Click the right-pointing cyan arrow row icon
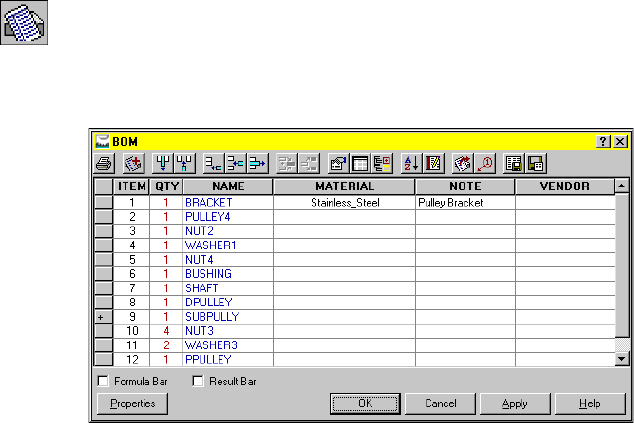Screen dimensions: 634x423 pos(258,164)
